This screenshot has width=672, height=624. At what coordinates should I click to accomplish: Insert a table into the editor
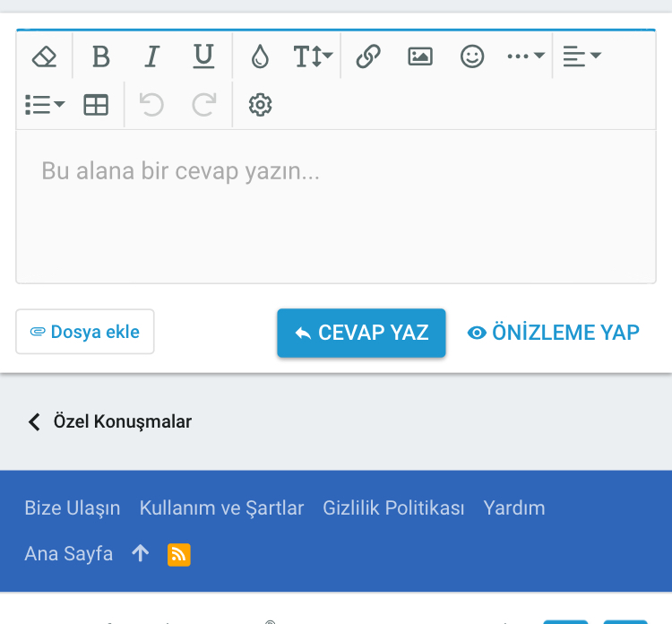pyautogui.click(x=96, y=105)
